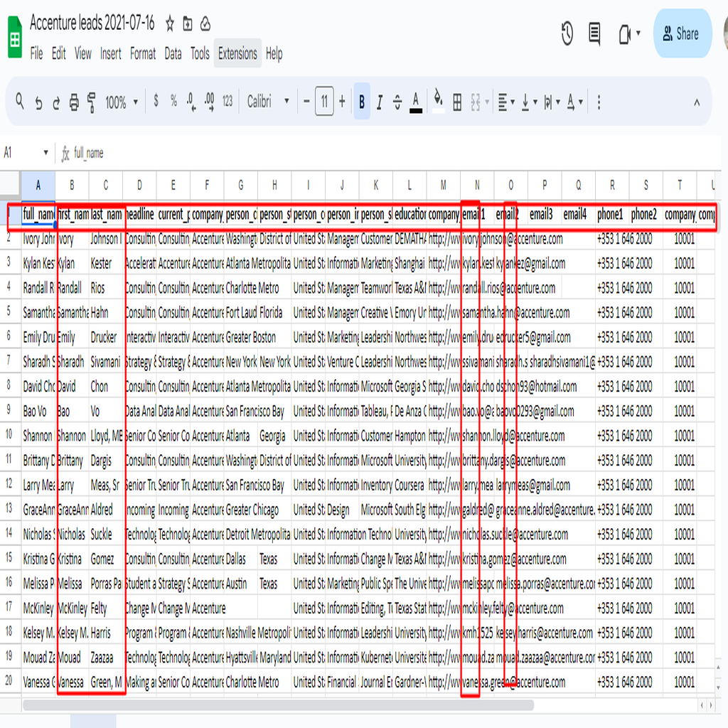The height and width of the screenshot is (728, 728).
Task: Open the name box dropdown arrow
Action: [x=45, y=153]
